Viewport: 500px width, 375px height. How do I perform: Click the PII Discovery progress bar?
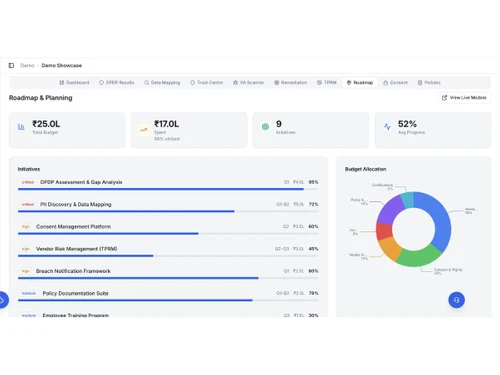168,211
